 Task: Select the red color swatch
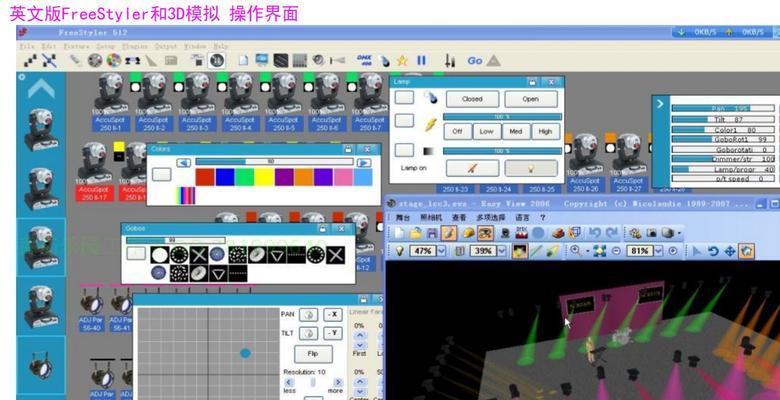point(205,177)
